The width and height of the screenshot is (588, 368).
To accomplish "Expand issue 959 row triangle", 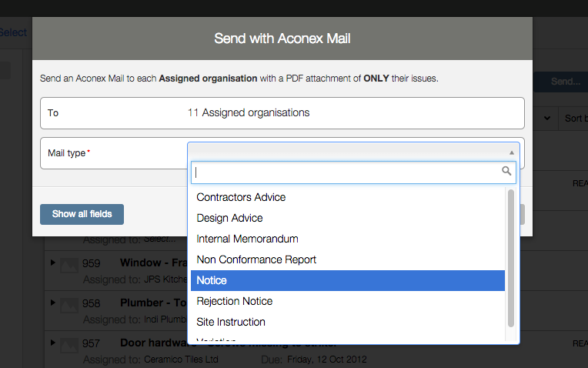I will 53,263.
